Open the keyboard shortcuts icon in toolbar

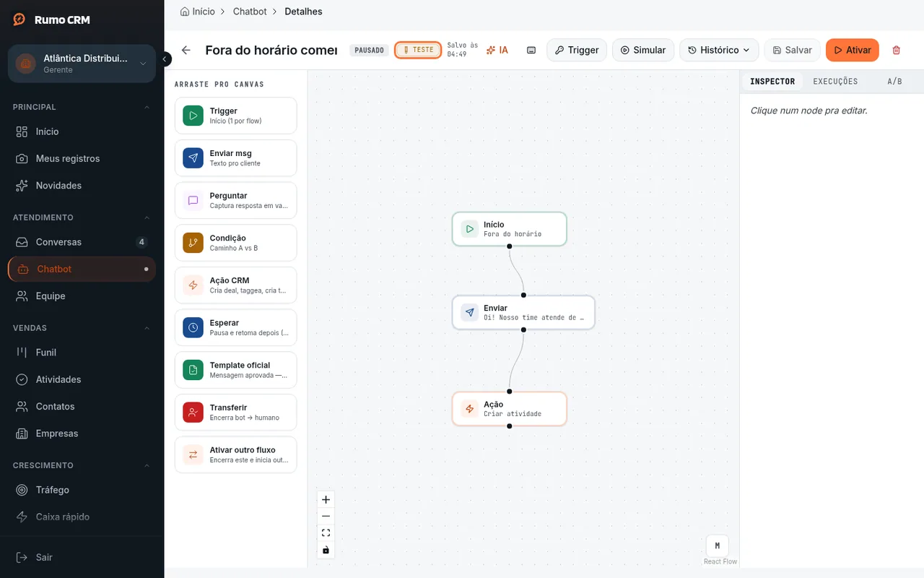coord(531,50)
